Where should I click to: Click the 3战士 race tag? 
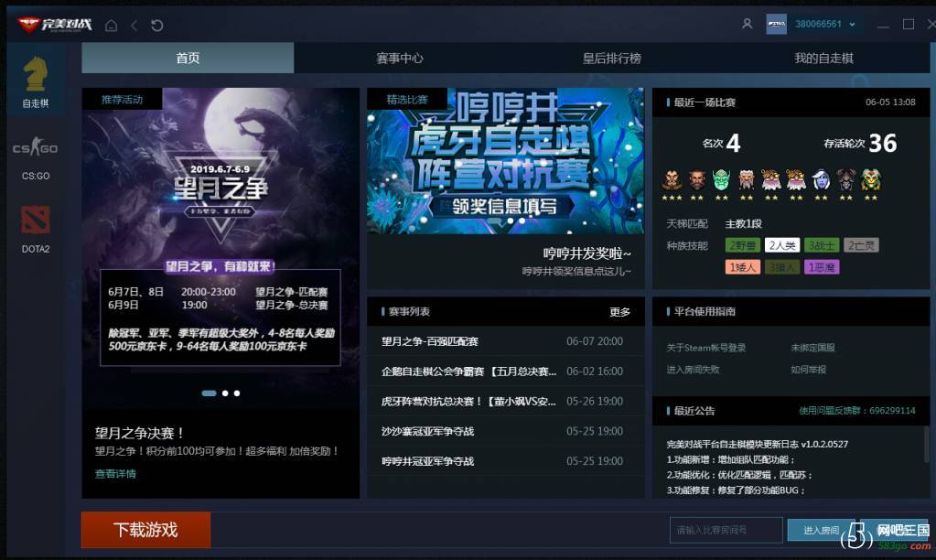[822, 245]
